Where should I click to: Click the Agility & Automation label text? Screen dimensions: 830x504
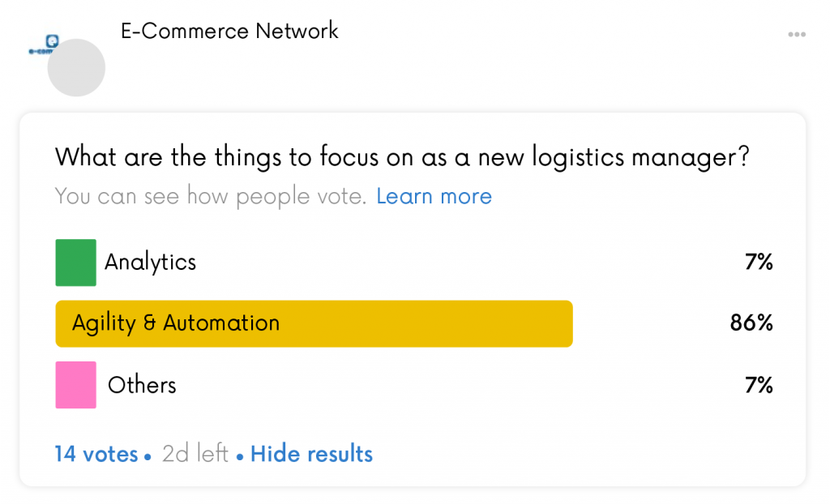pos(176,323)
